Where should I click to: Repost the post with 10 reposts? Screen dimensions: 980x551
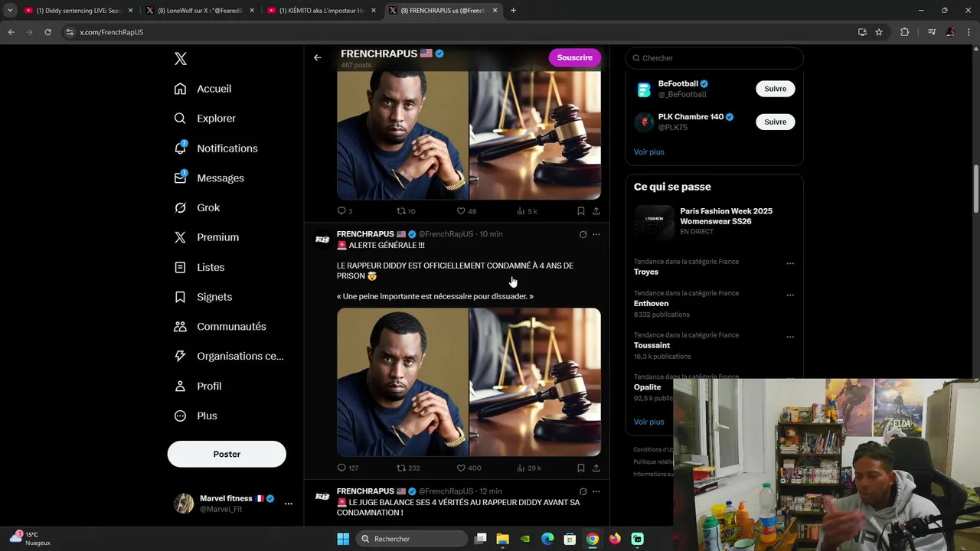(x=406, y=211)
